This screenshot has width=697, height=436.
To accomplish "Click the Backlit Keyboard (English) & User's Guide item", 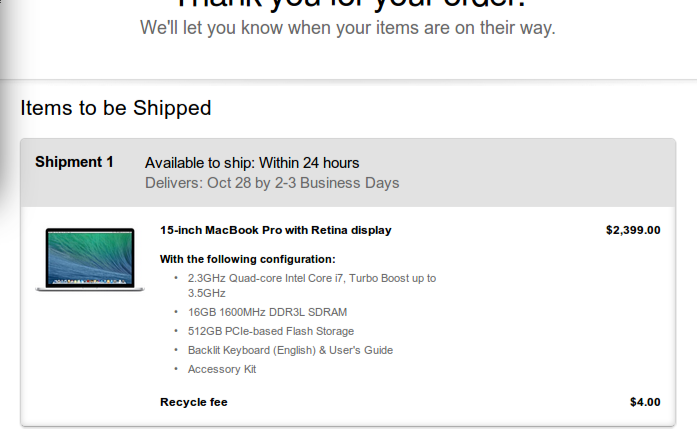I will [290, 350].
